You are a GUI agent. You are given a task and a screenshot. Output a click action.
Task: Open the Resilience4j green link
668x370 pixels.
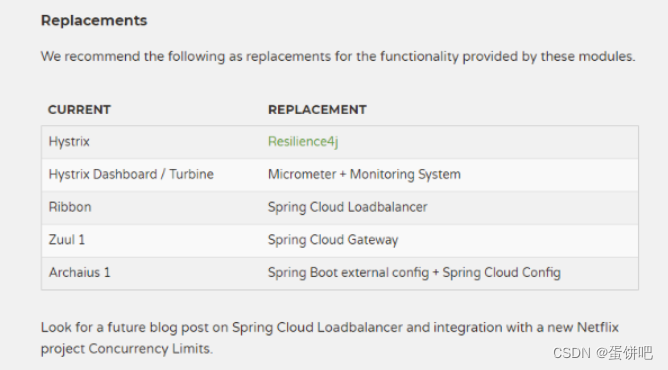pos(303,142)
